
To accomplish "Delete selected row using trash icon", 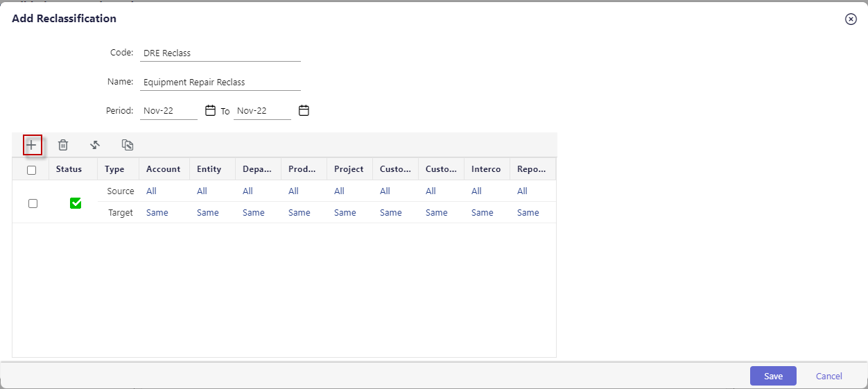I will 63,145.
